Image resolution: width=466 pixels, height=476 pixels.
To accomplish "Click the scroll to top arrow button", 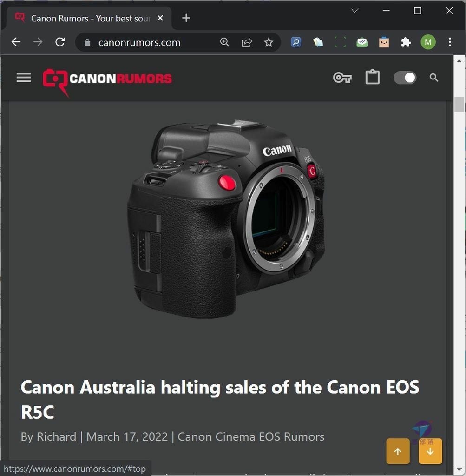I will pos(398,451).
